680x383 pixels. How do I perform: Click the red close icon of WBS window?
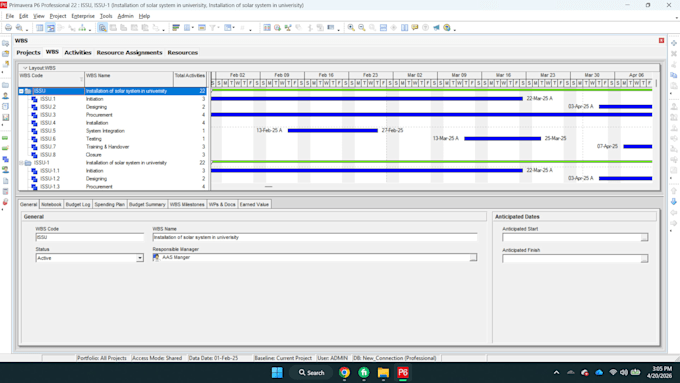661,40
